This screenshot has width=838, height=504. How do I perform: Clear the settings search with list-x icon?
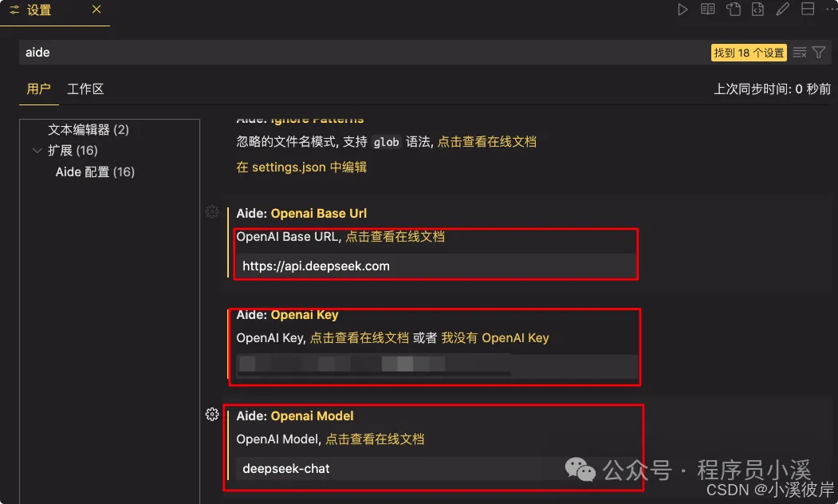800,53
